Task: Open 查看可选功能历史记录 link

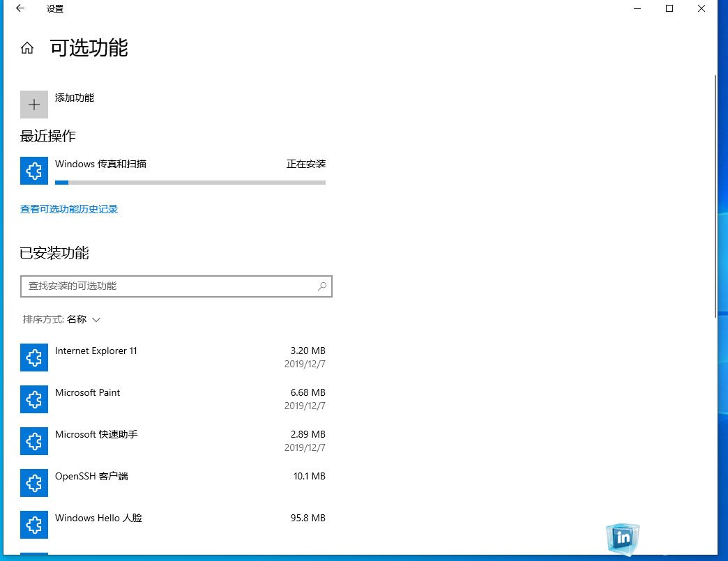Action: [69, 209]
